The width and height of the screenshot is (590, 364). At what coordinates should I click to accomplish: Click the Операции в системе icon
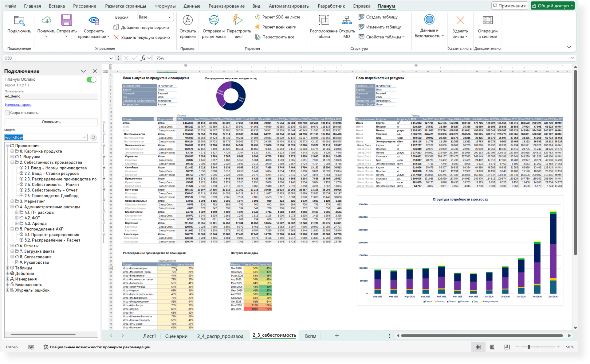(x=487, y=21)
